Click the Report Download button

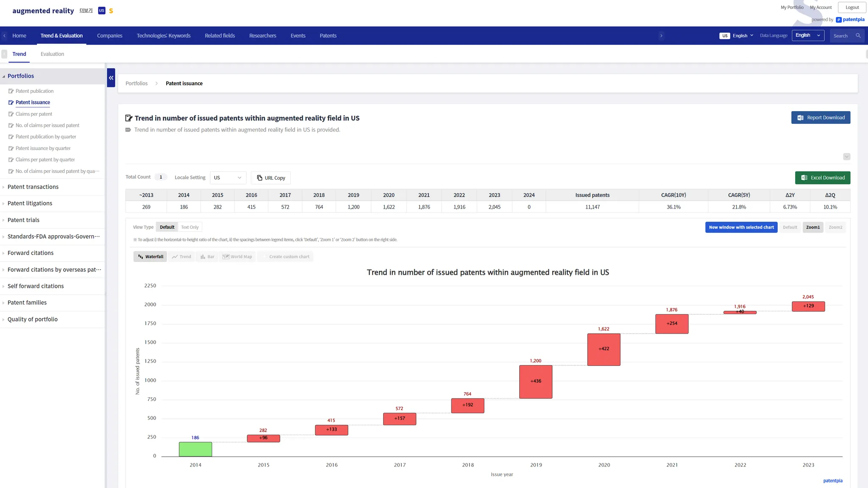(821, 117)
